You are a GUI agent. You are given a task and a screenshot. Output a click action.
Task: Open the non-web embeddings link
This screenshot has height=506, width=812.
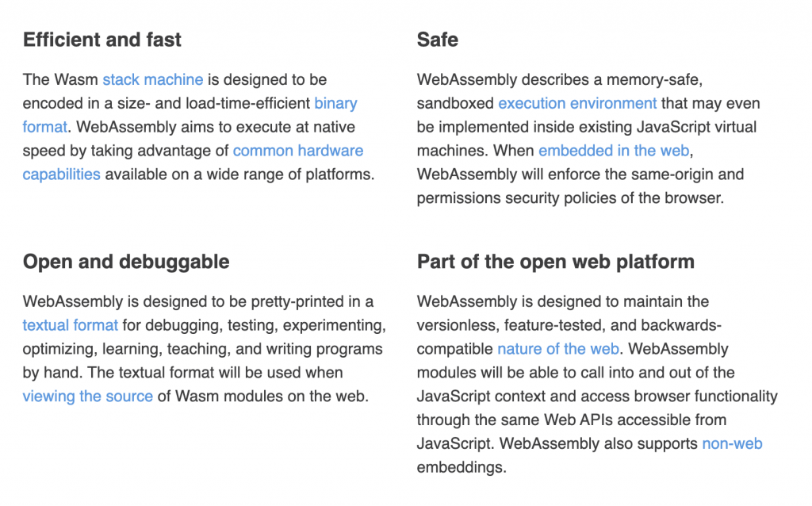pyautogui.click(x=731, y=444)
